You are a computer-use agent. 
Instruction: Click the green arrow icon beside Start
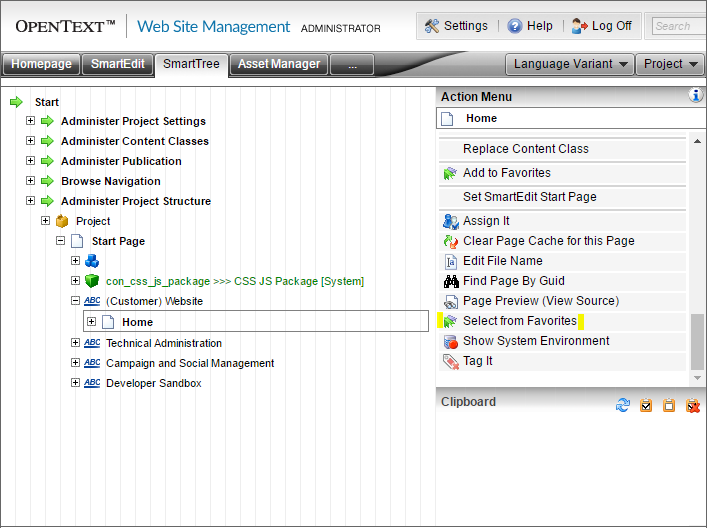tap(16, 102)
